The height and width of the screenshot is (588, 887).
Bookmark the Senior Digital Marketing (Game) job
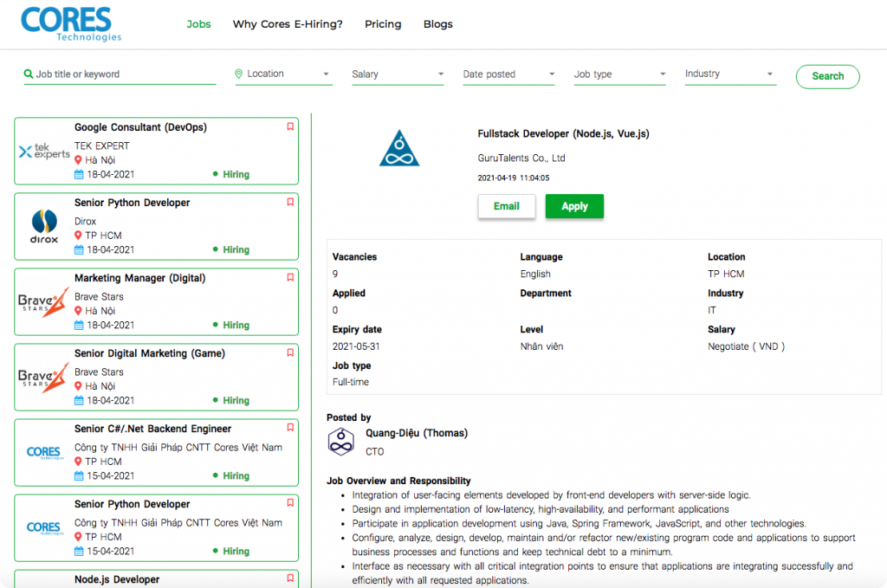[x=290, y=352]
